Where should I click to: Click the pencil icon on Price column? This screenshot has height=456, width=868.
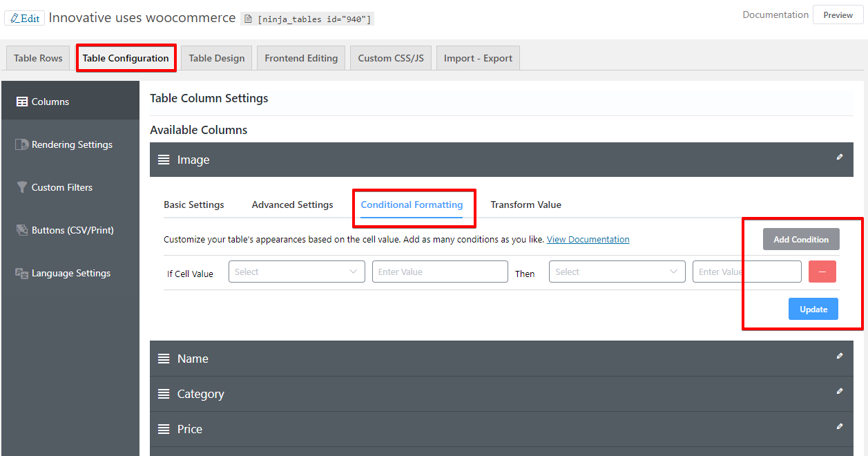(840, 426)
